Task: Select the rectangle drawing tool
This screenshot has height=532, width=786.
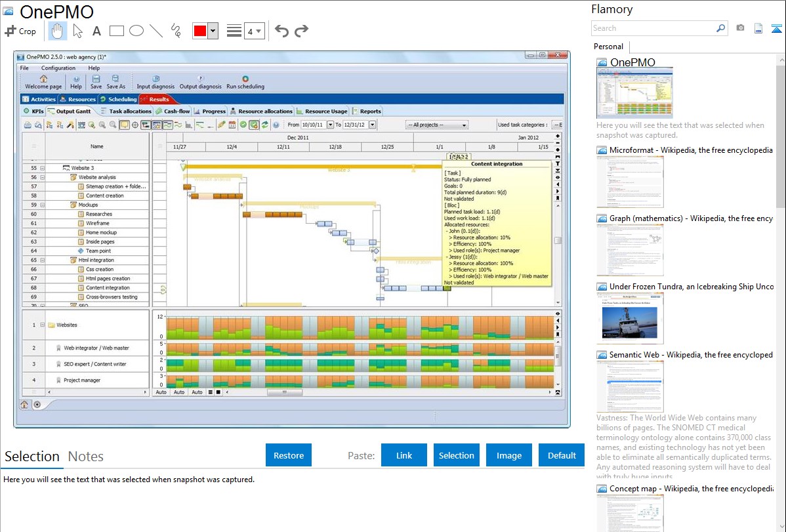Action: point(116,31)
